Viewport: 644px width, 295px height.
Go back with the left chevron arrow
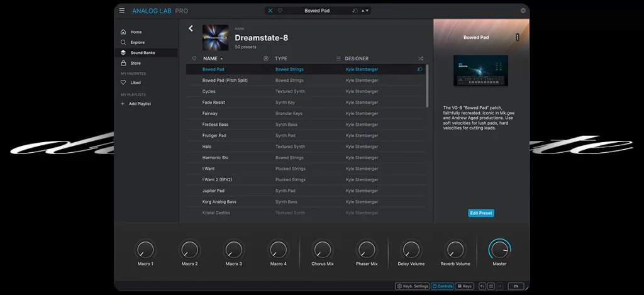coord(191,28)
